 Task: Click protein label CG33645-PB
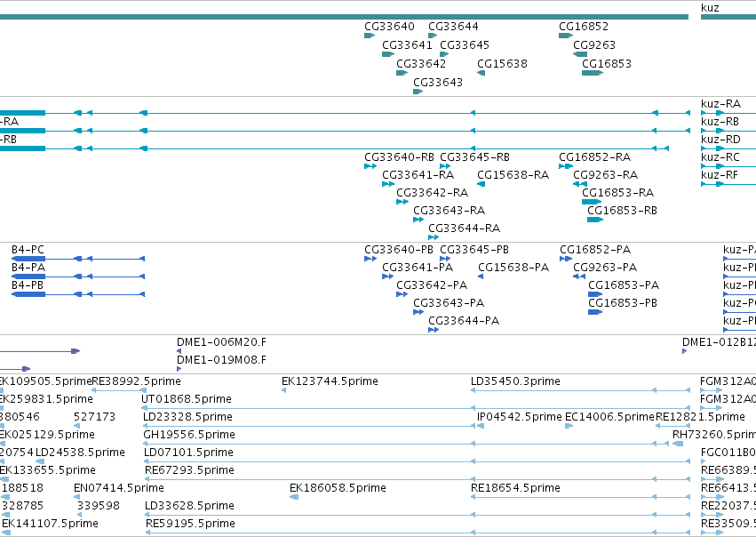(474, 250)
